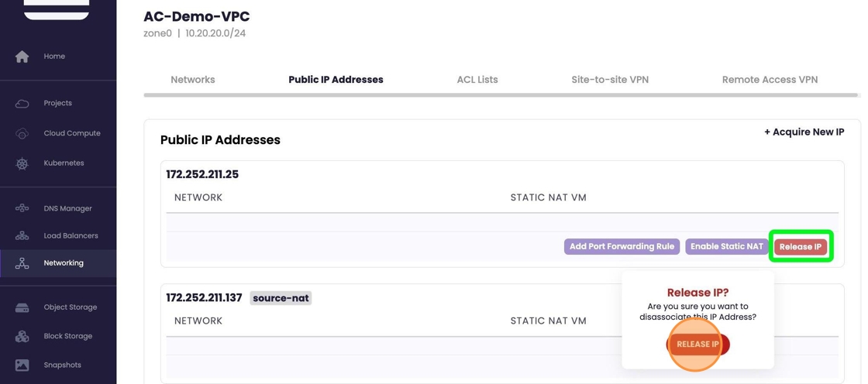Click the Home icon in sidebar
The height and width of the screenshot is (384, 868).
pyautogui.click(x=22, y=57)
